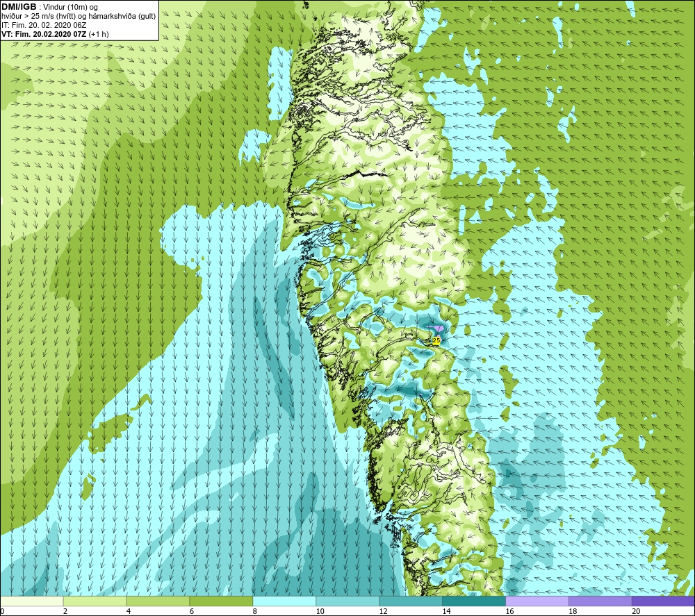The height and width of the screenshot is (616, 695).
Task: Click the legend scale label '16'
Action: coord(509,611)
